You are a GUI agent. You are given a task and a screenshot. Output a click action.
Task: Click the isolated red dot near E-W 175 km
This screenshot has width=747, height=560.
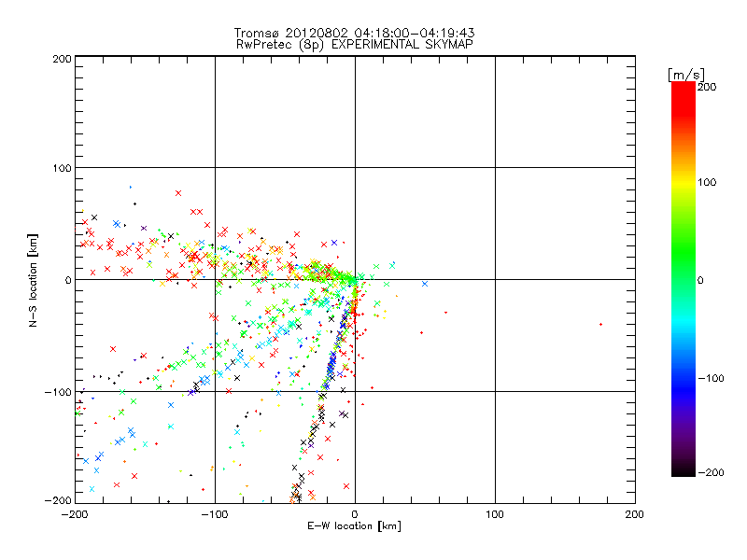[600, 324]
